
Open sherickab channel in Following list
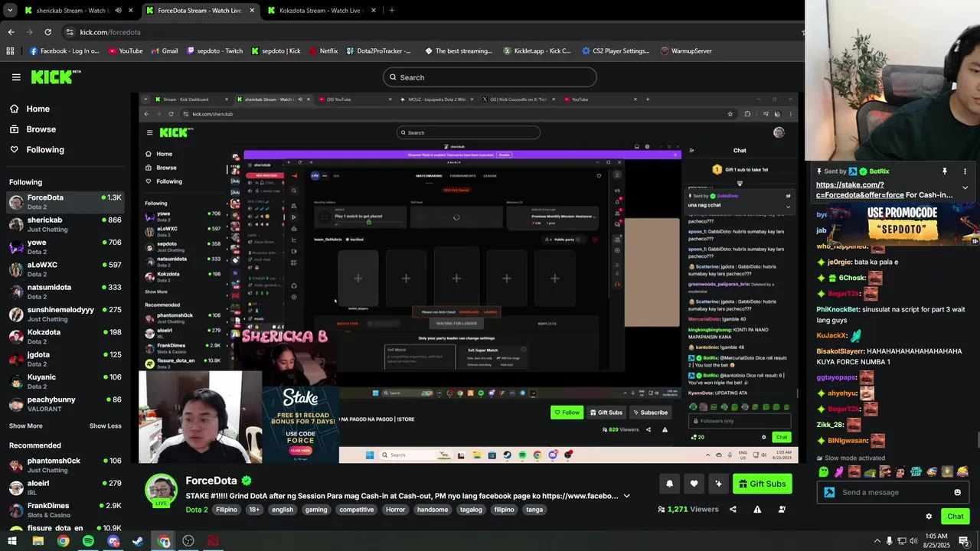[64, 224]
